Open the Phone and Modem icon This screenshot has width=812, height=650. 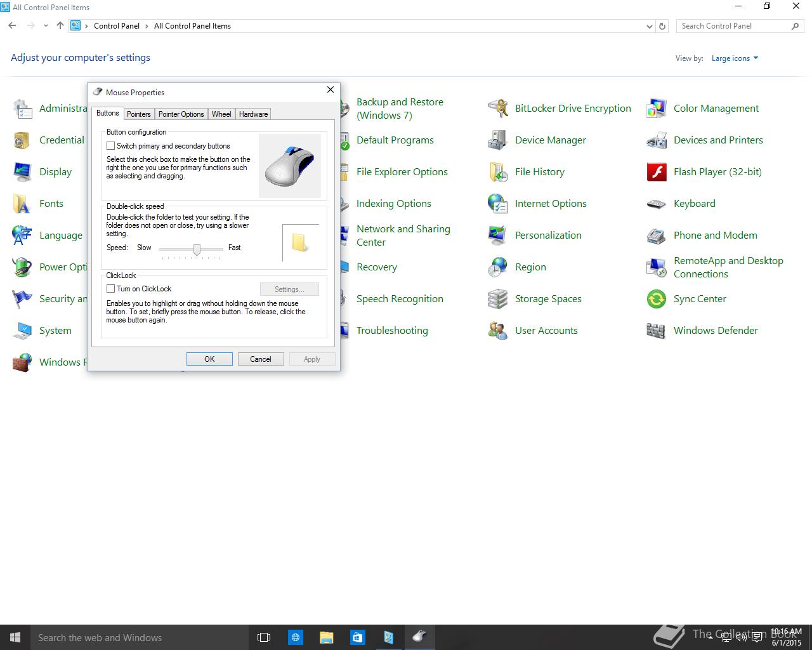(656, 235)
